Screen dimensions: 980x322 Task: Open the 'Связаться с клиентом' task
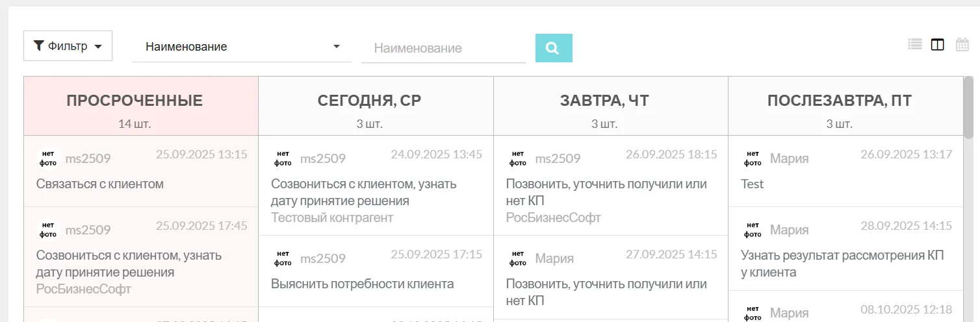(x=100, y=184)
